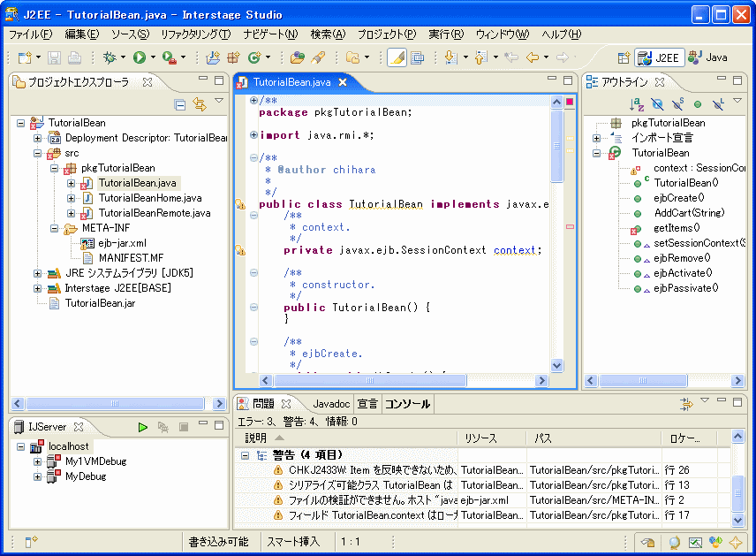This screenshot has height=556, width=756.
Task: Expand My1VMDebug server node
Action: click(x=38, y=462)
